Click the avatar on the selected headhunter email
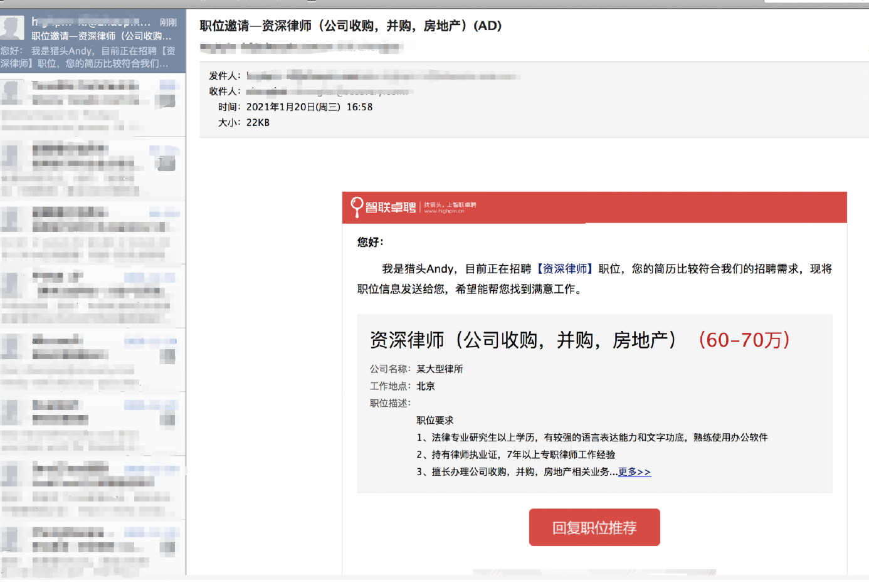This screenshot has width=869, height=588. [x=13, y=28]
